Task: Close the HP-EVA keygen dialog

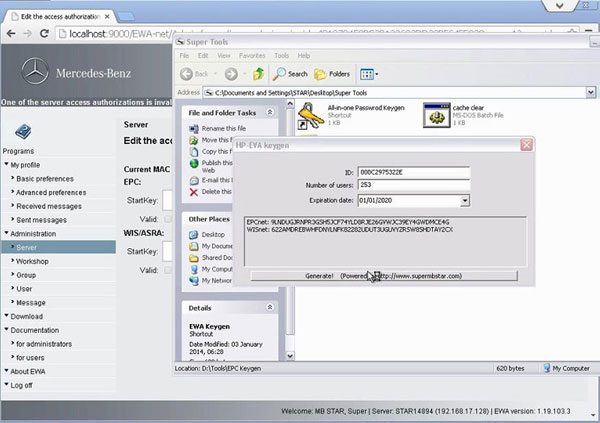Action: pyautogui.click(x=527, y=145)
